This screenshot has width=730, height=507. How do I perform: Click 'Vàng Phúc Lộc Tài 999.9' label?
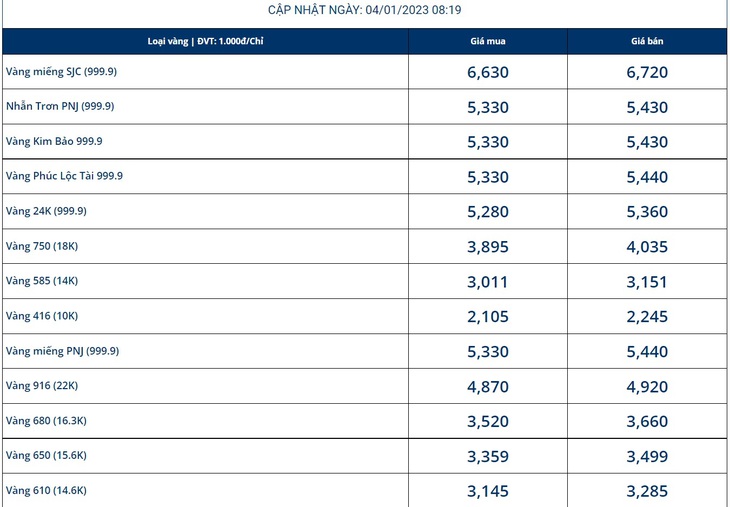64,176
